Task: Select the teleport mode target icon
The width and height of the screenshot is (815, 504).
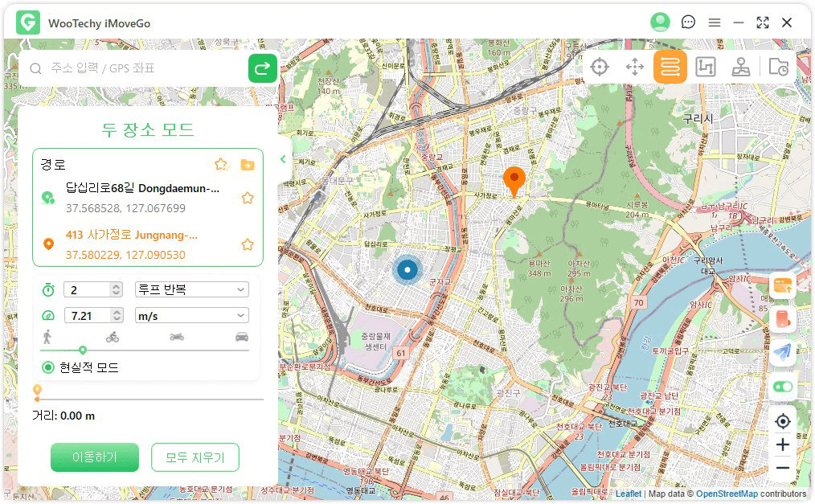Action: [600, 68]
